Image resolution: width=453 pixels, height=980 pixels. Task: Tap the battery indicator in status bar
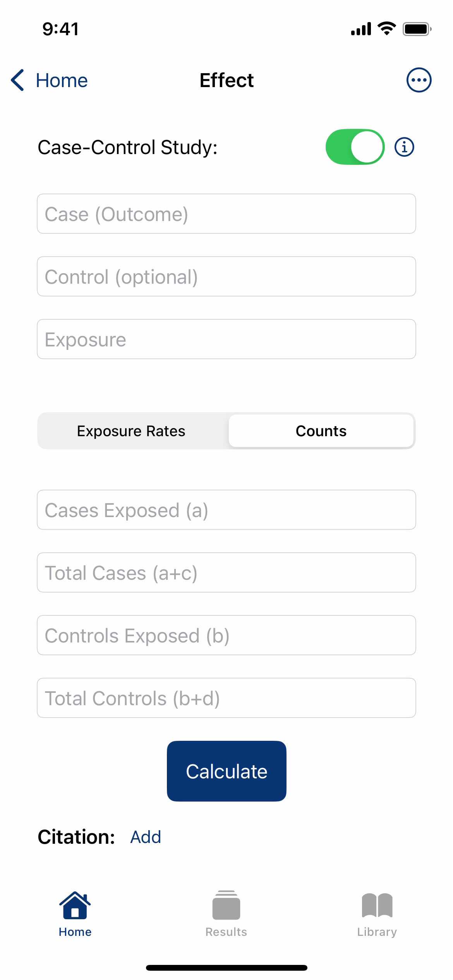pos(417,29)
